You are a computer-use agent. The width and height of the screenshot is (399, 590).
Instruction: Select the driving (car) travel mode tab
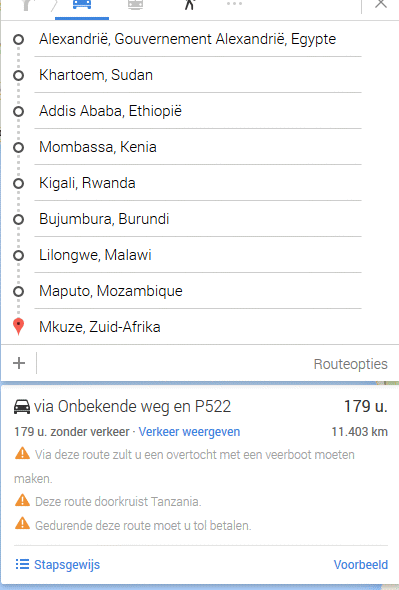[82, 5]
